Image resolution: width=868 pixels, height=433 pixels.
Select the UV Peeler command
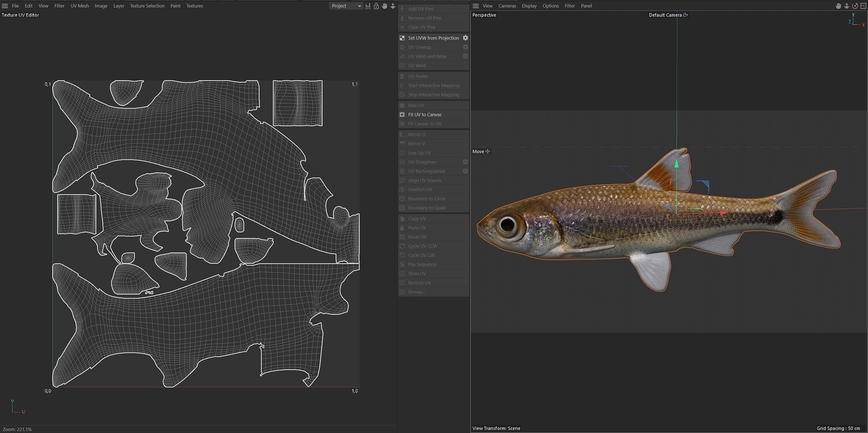[433, 76]
